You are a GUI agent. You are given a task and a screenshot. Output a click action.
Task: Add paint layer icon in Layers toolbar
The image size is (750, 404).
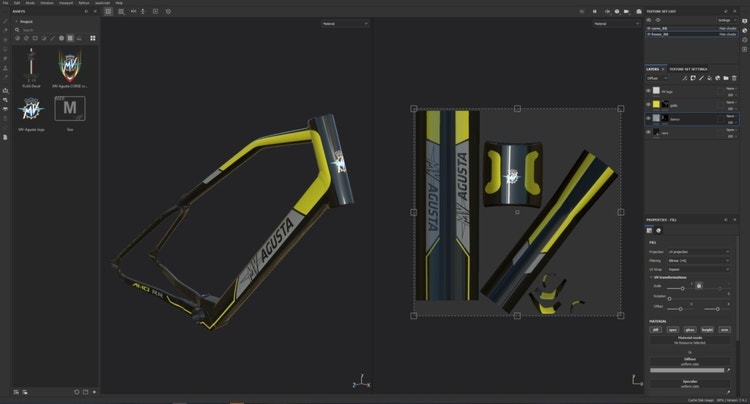701,78
